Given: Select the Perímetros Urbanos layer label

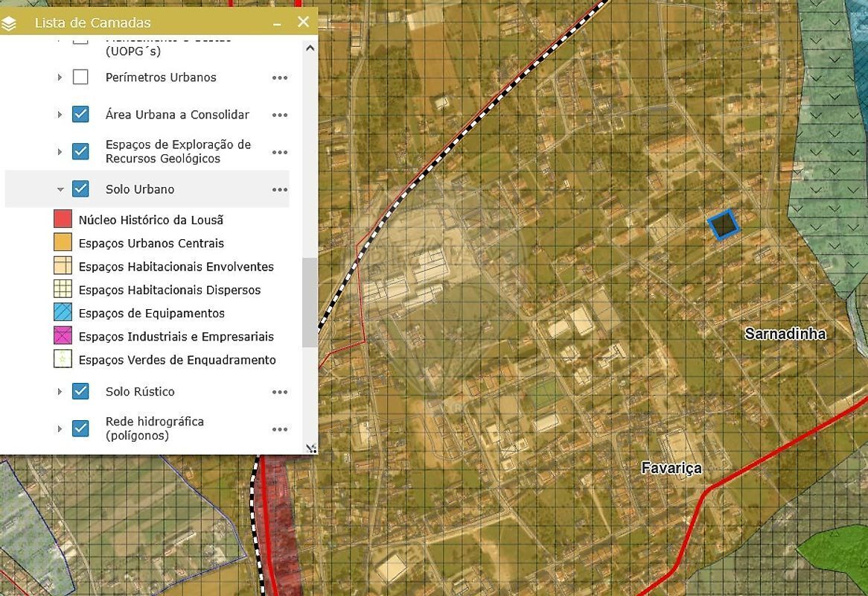Looking at the screenshot, I should click(x=161, y=77).
